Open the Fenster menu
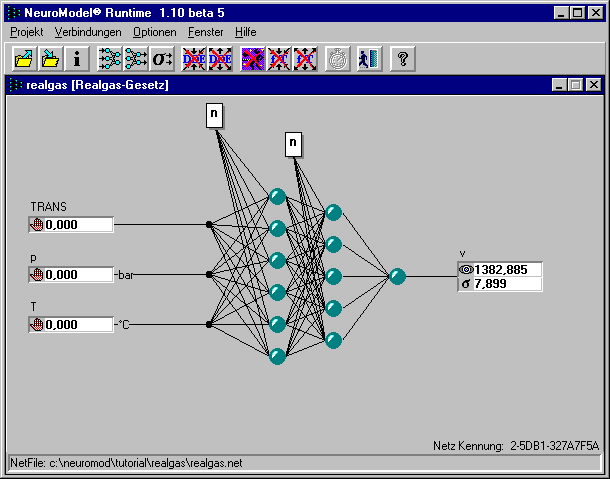Viewport: 610px width, 479px height. tap(207, 32)
